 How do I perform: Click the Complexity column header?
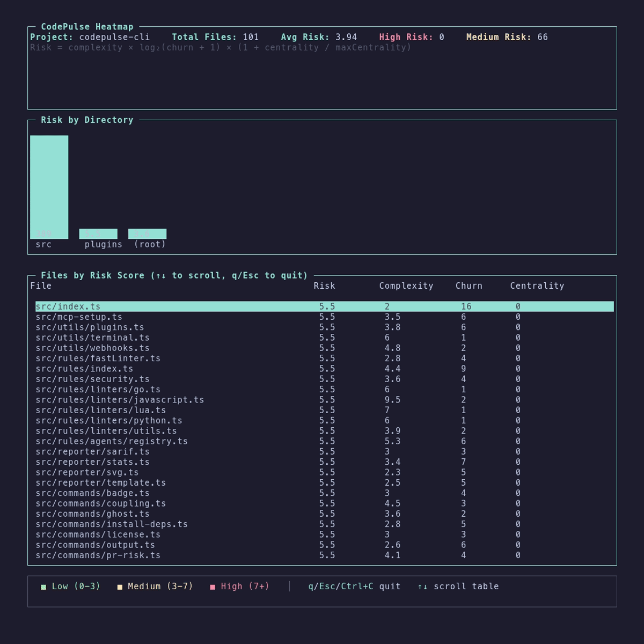pos(406,286)
